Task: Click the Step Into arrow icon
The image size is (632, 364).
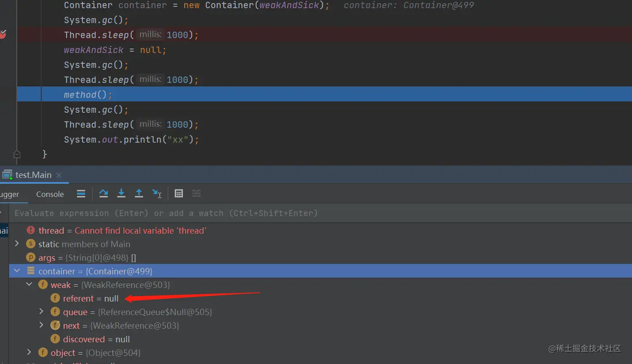Action: pyautogui.click(x=121, y=194)
